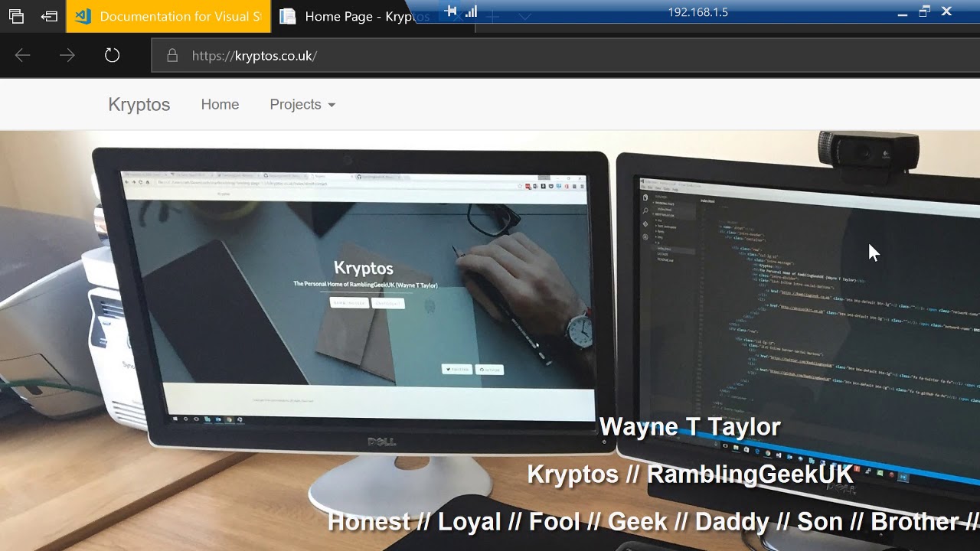This screenshot has height=551, width=980.
Task: Pin the remote desktop connection bar
Action: (451, 11)
